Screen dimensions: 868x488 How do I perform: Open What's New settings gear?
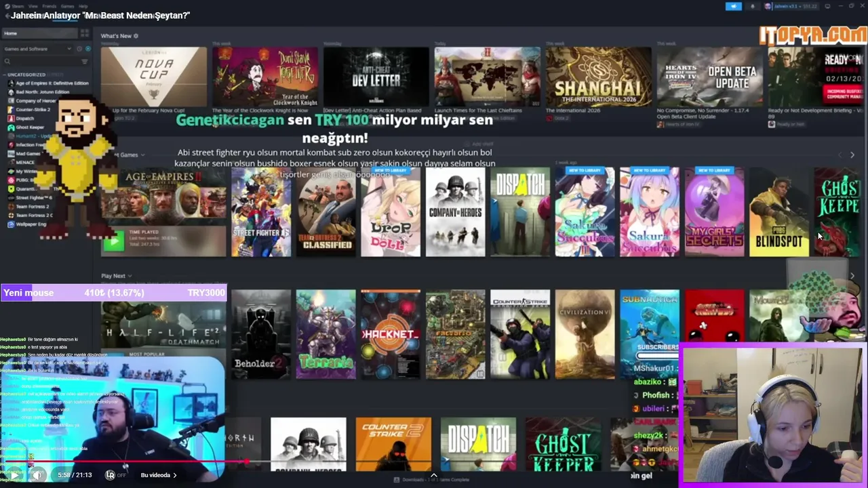136,36
